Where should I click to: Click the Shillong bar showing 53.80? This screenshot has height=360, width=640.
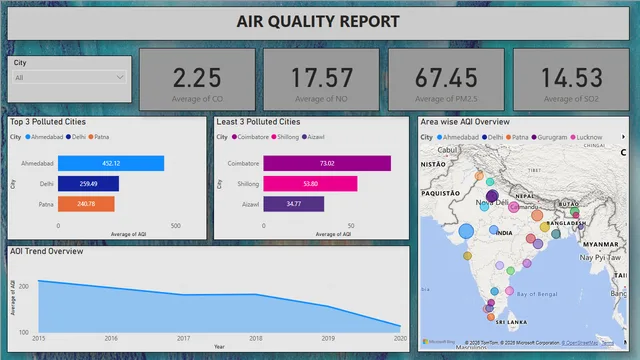pyautogui.click(x=310, y=184)
